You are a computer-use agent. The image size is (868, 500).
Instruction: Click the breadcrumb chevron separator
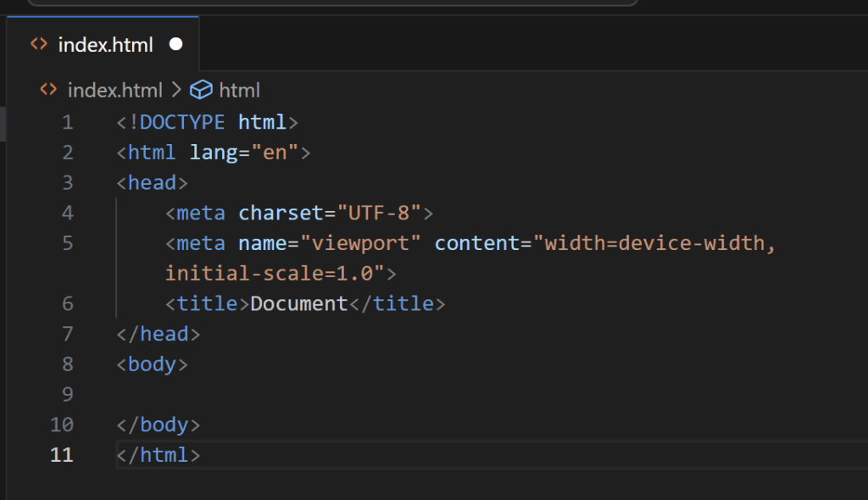click(176, 89)
